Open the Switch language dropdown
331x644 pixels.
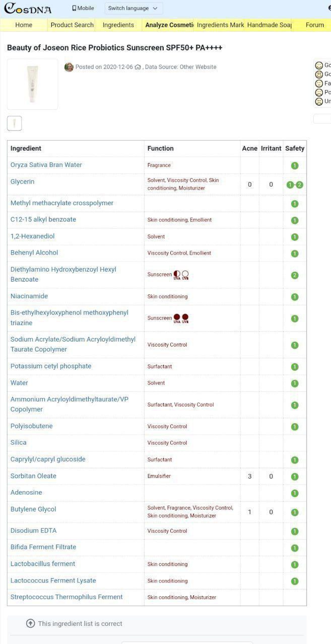[134, 8]
